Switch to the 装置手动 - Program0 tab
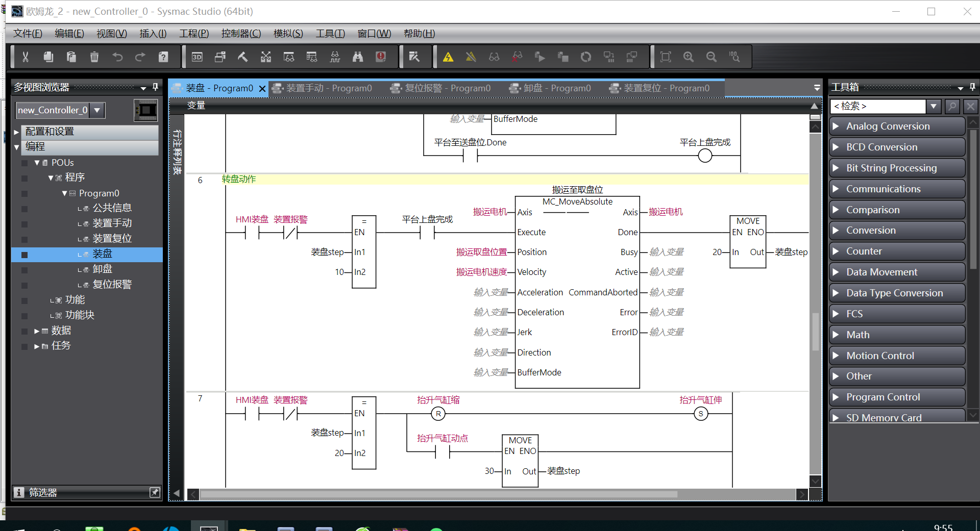Viewport: 980px width, 531px height. pos(329,88)
